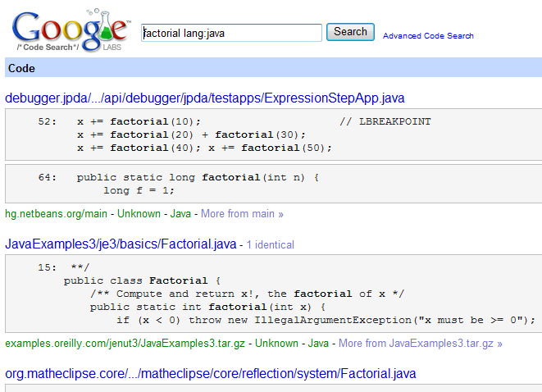Open the More from JavaExamples3.tar.gz » link

tap(421, 344)
